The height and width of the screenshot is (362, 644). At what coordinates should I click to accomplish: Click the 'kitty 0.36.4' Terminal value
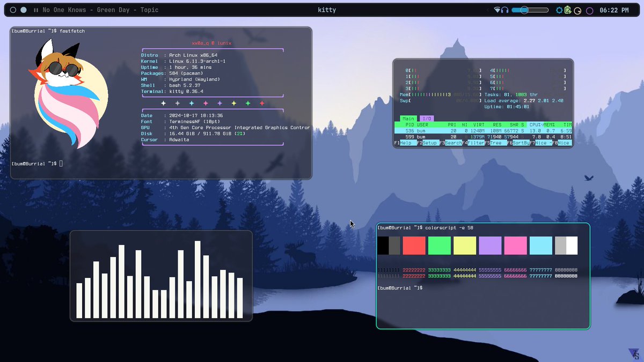point(186,91)
